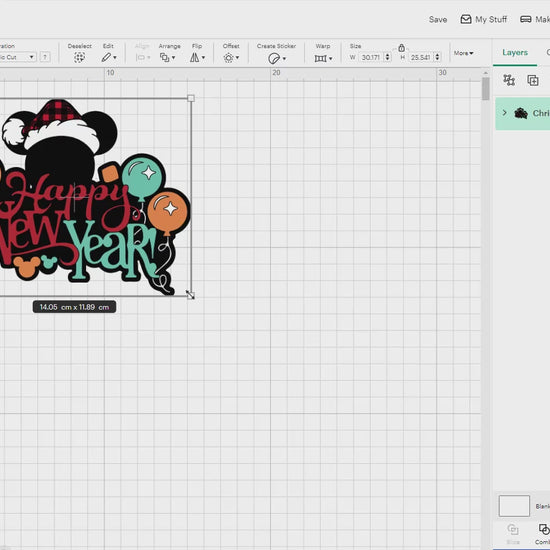Click the Deselect icon
Viewport: 550px width, 550px height.
pos(80,58)
